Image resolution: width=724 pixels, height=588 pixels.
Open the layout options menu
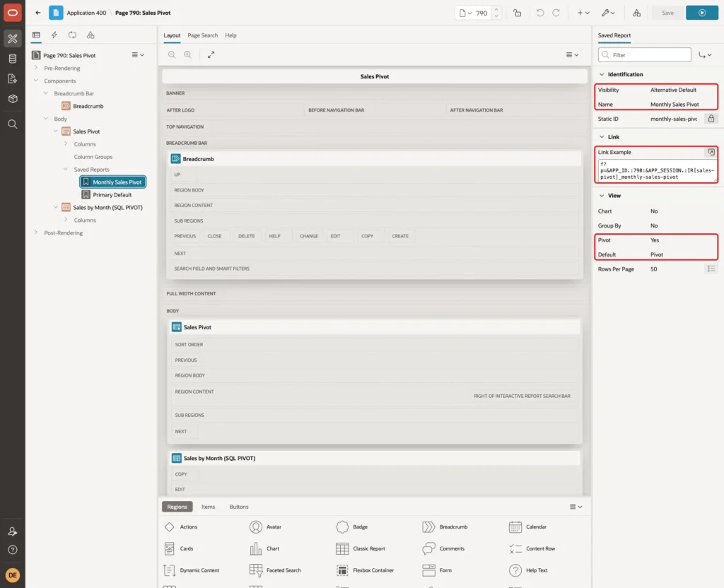pos(572,55)
